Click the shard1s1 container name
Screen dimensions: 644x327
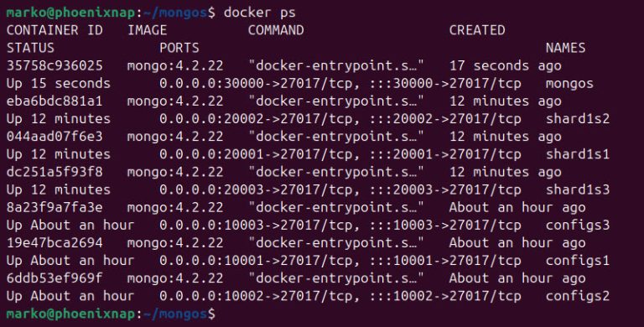(x=578, y=154)
